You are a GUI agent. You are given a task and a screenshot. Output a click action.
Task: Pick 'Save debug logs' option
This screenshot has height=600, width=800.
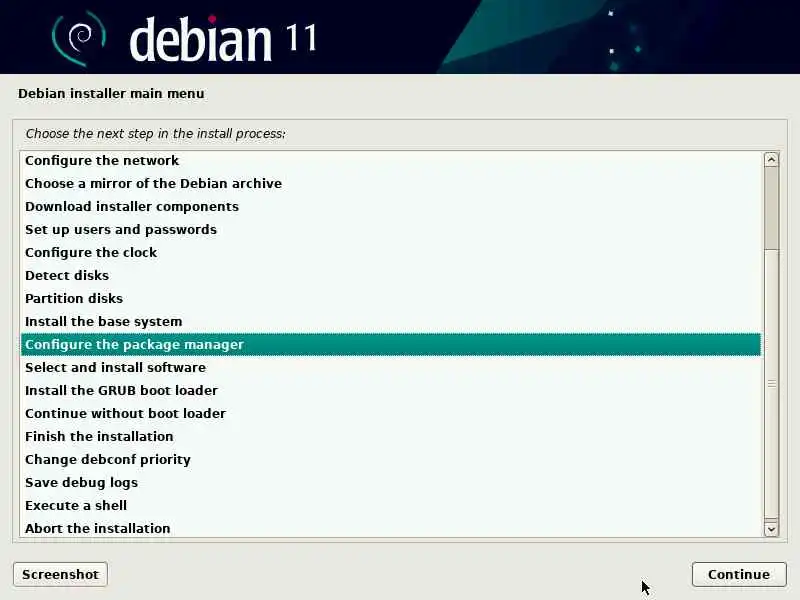pos(391,482)
